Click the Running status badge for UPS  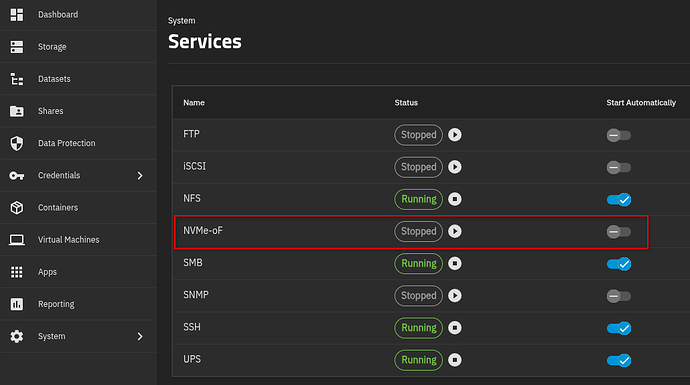coord(418,359)
